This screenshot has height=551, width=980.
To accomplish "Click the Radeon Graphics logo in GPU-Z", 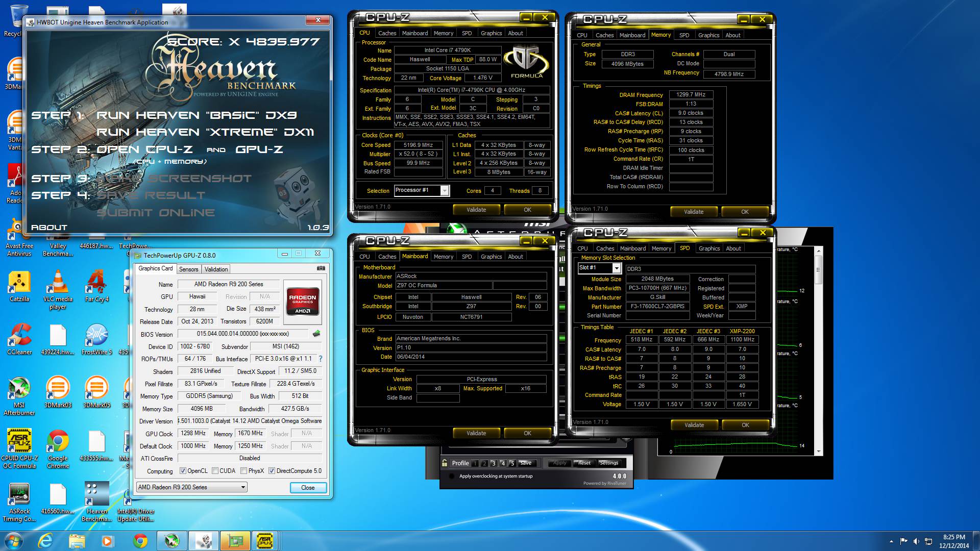I will 303,302.
